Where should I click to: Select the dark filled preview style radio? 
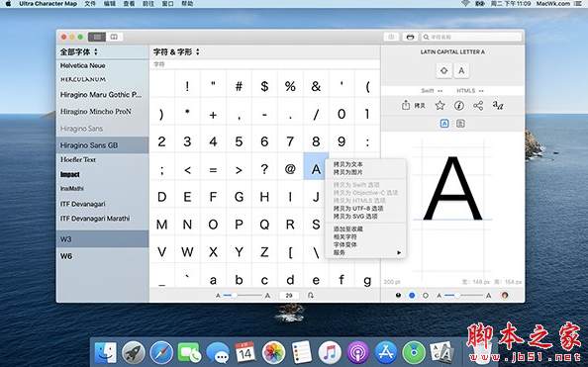398,296
